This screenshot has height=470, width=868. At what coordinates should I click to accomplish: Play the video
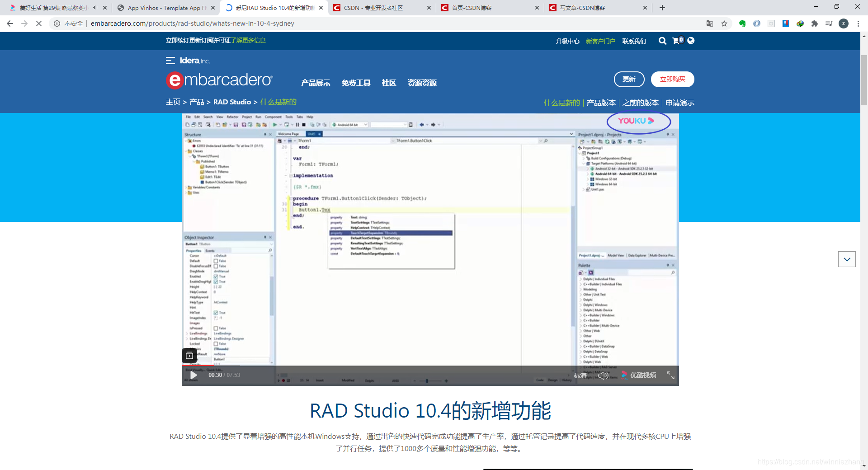click(x=193, y=375)
